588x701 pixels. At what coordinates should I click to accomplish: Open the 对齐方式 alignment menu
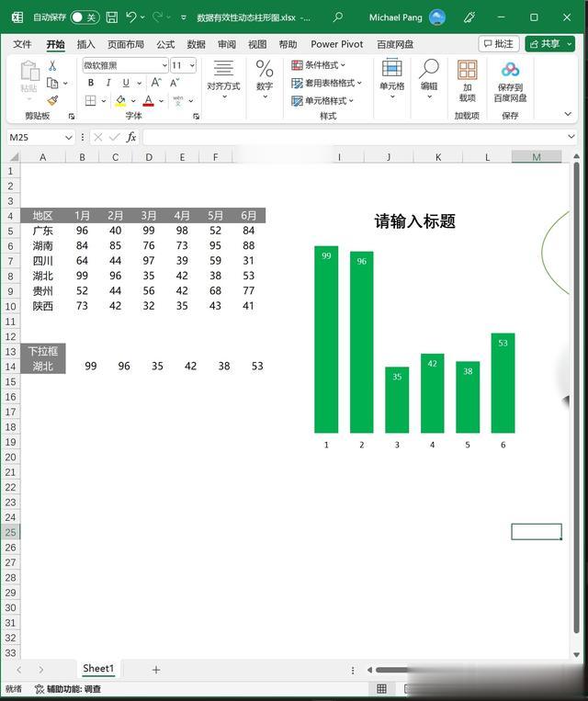click(x=223, y=80)
